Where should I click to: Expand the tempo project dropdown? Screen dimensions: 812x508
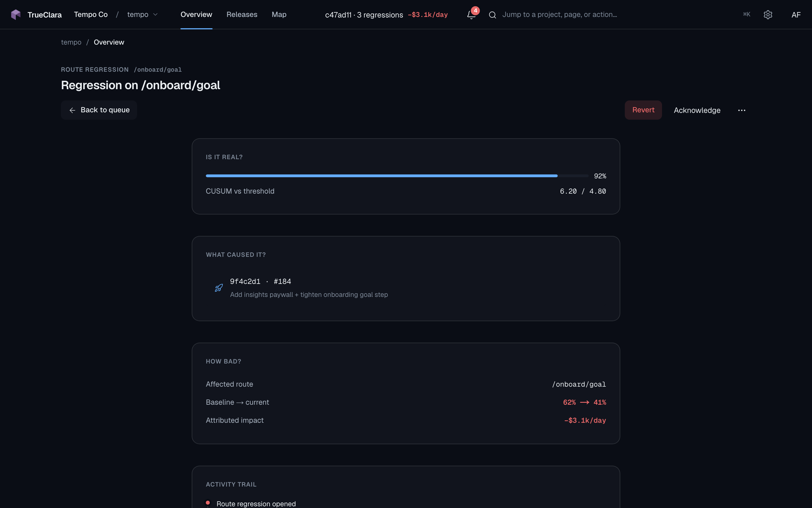[x=142, y=14]
